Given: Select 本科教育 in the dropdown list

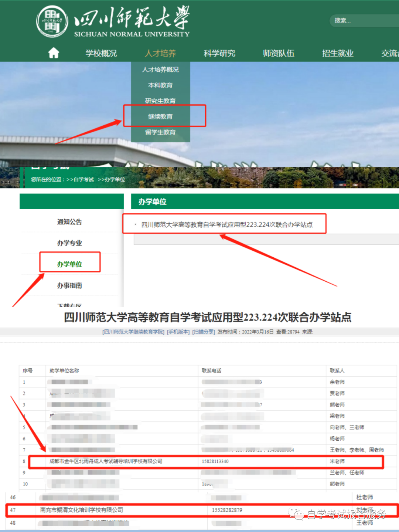Looking at the screenshot, I should [160, 85].
